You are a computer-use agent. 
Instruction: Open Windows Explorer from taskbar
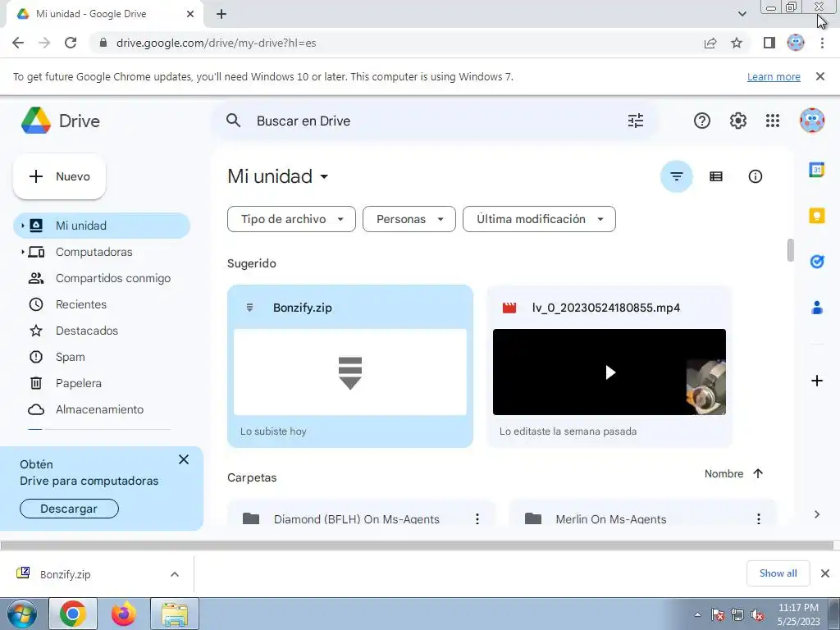click(175, 614)
